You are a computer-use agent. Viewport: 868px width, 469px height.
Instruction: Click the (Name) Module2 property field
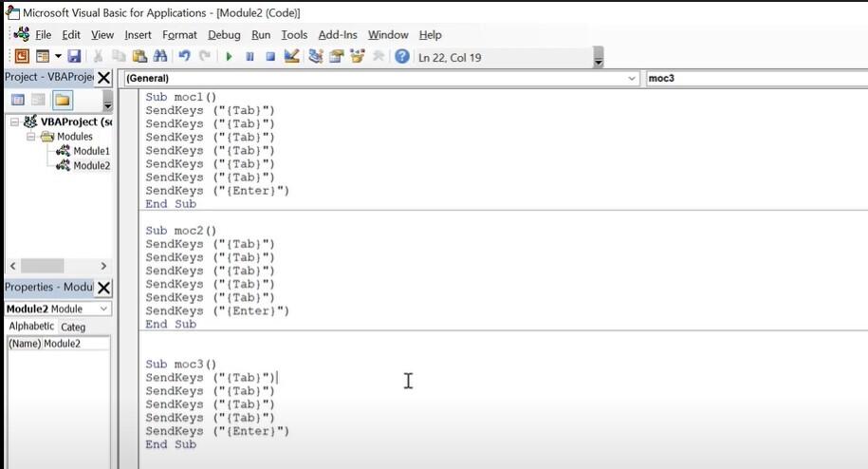click(58, 344)
